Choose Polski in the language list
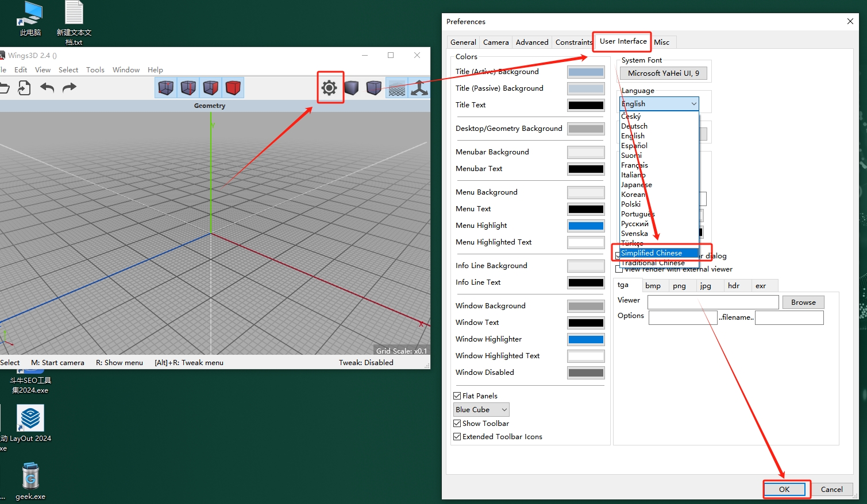 [x=659, y=204]
